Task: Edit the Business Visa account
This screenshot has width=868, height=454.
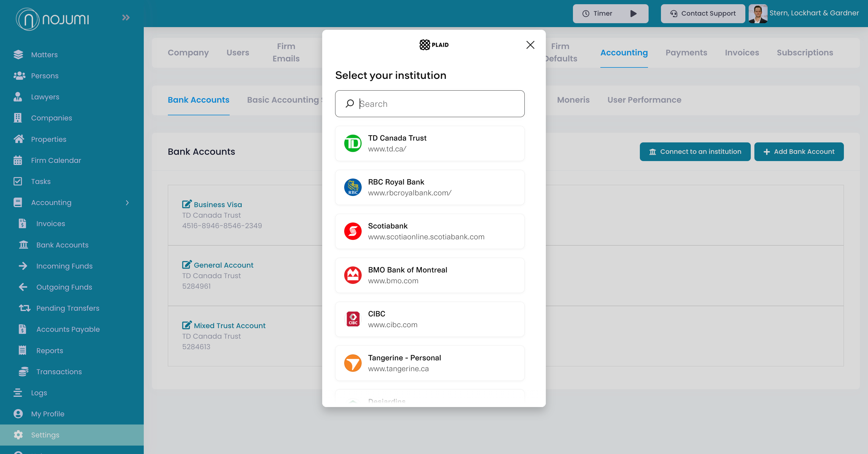Action: coord(187,204)
